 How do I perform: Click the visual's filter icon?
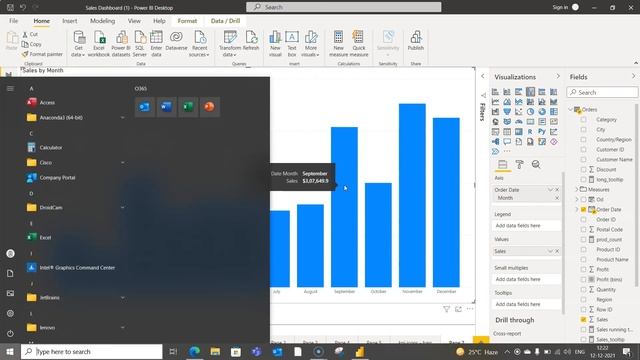point(447,309)
